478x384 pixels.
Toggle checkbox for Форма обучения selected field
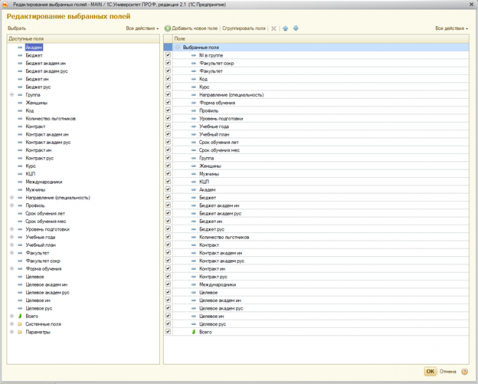(x=168, y=103)
